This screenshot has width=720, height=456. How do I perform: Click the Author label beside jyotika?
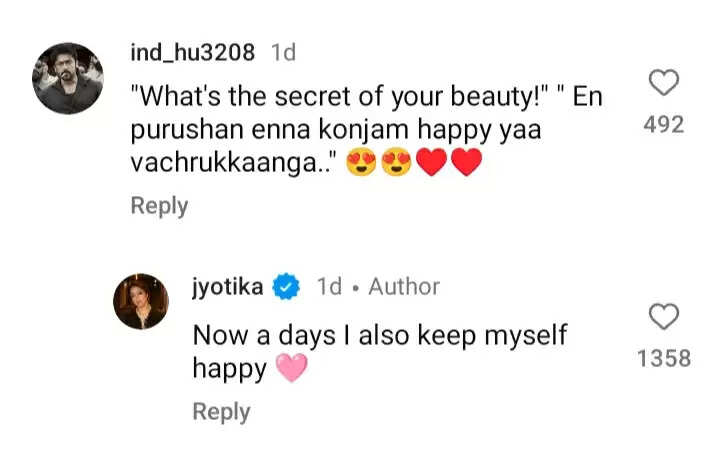click(404, 287)
